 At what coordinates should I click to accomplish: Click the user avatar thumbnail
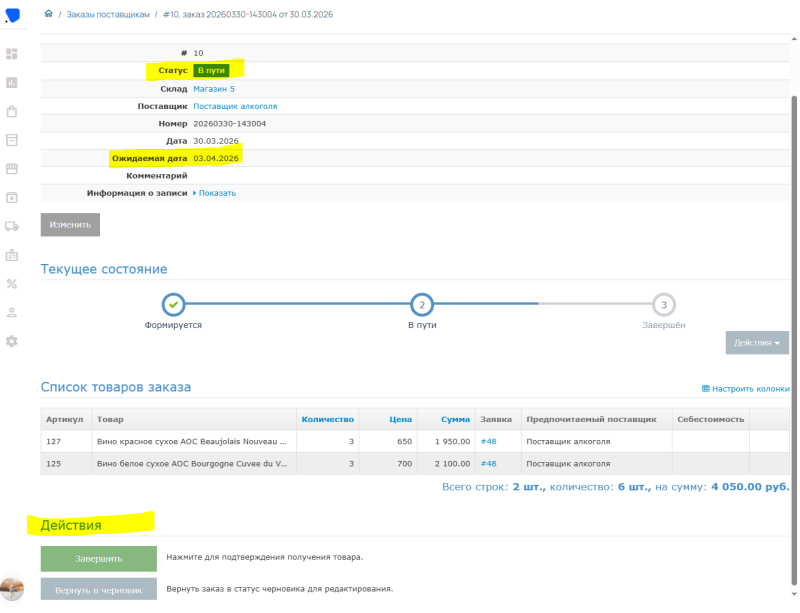tap(12, 588)
